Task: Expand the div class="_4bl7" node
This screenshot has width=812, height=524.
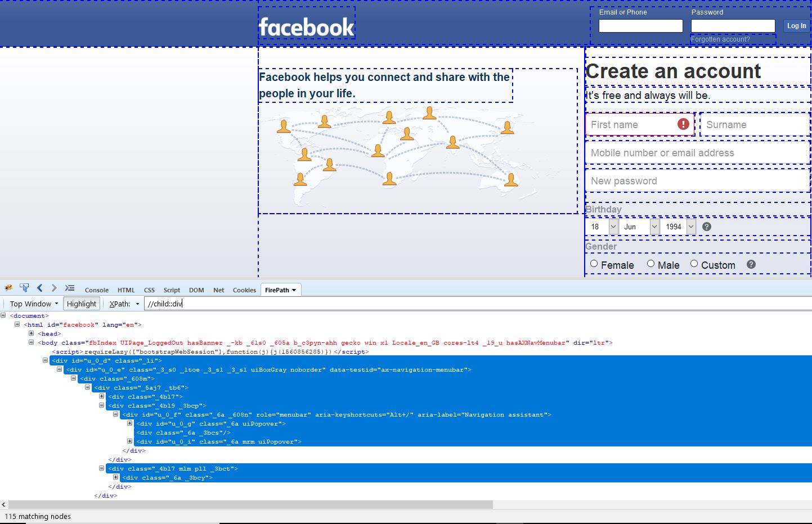Action: coord(102,396)
